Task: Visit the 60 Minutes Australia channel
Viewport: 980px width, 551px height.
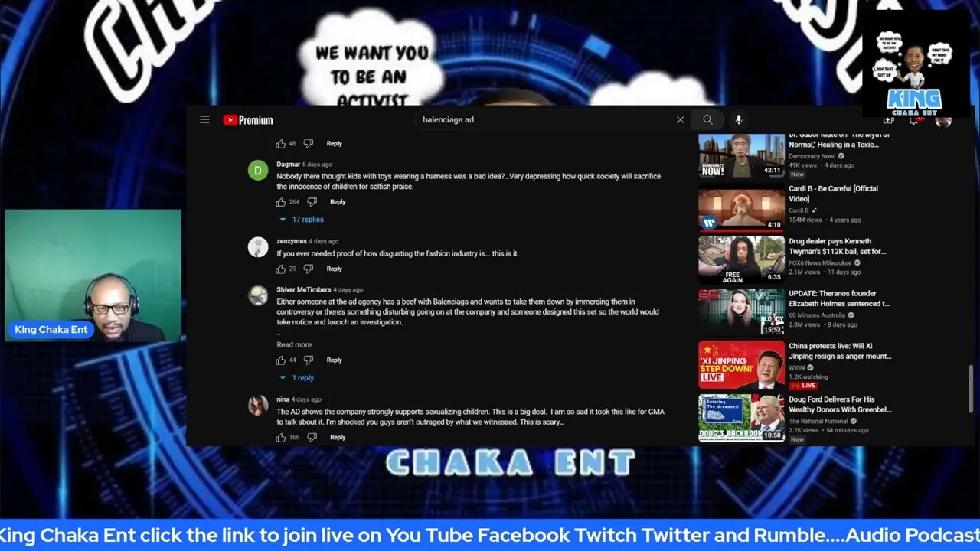Action: click(x=818, y=315)
